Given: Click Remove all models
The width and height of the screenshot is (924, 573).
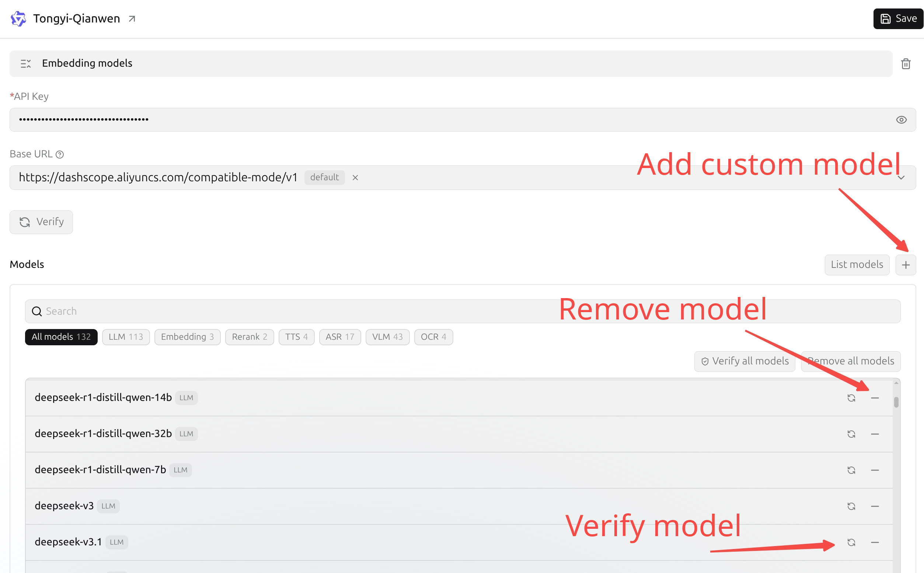Looking at the screenshot, I should pyautogui.click(x=851, y=361).
